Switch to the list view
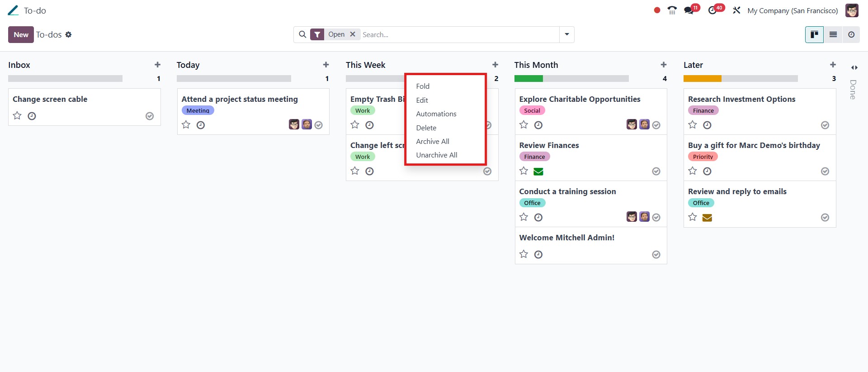Screen dimensions: 868x372 coord(833,35)
